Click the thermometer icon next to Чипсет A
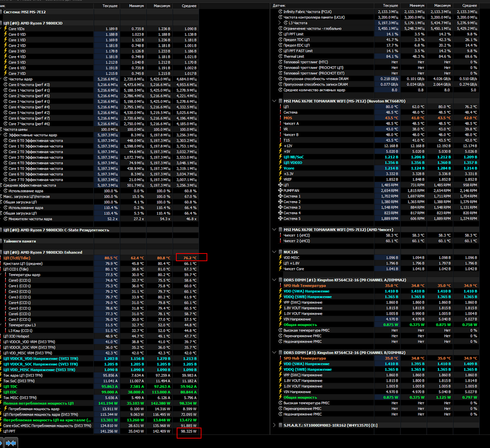The width and height of the screenshot is (490, 448). [281, 123]
